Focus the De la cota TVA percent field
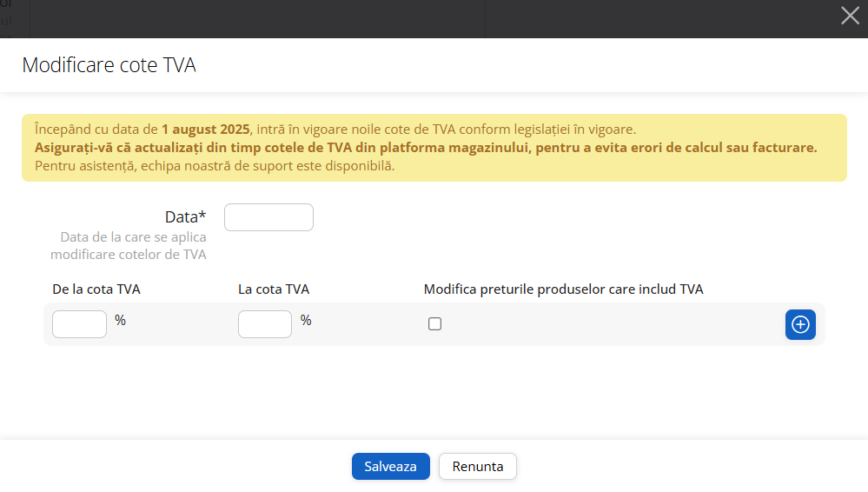The width and height of the screenshot is (868, 492). pos(79,324)
